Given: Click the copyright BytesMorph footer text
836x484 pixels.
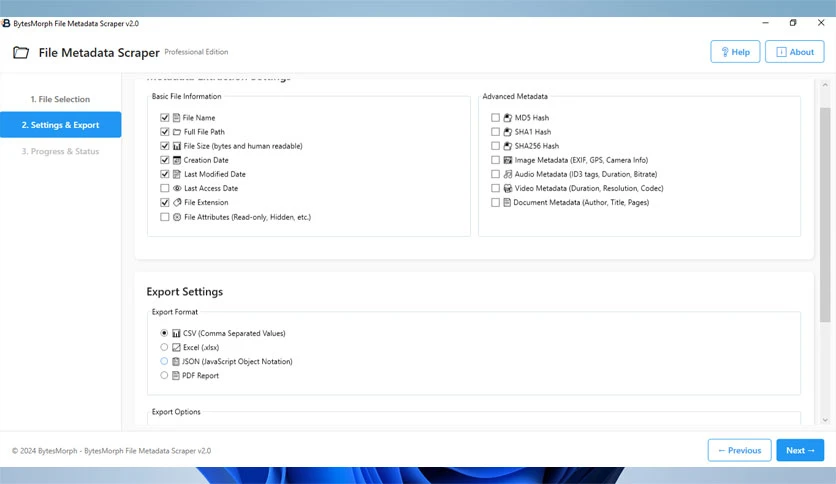Looking at the screenshot, I should 111,451.
